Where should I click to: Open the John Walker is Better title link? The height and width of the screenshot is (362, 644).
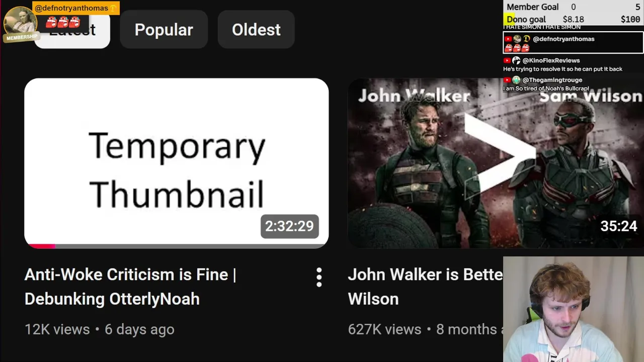tap(425, 287)
